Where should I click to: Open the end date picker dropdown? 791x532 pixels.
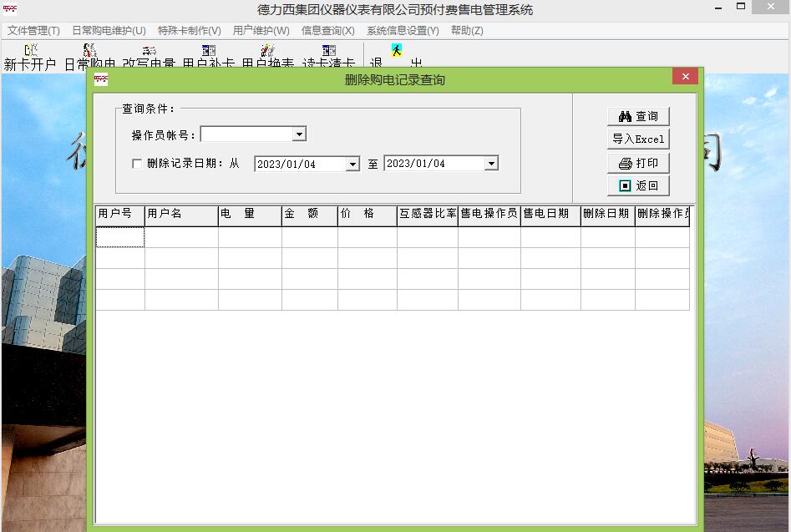coord(491,164)
